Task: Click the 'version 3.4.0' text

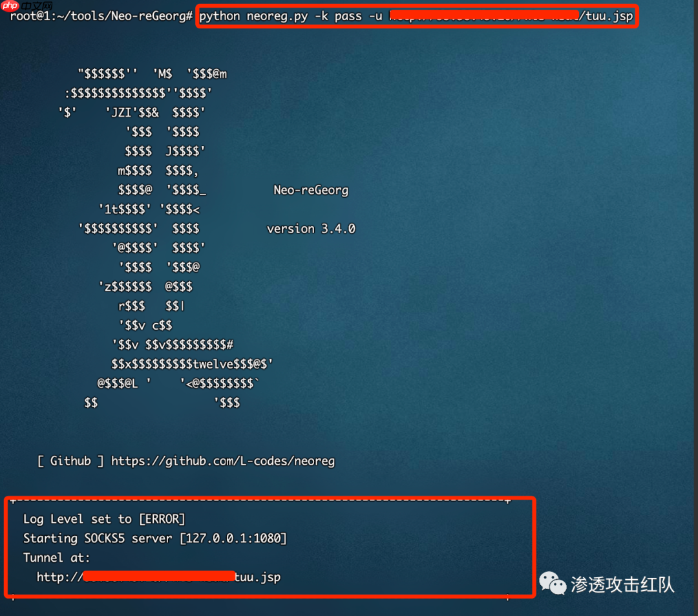Action: point(311,229)
